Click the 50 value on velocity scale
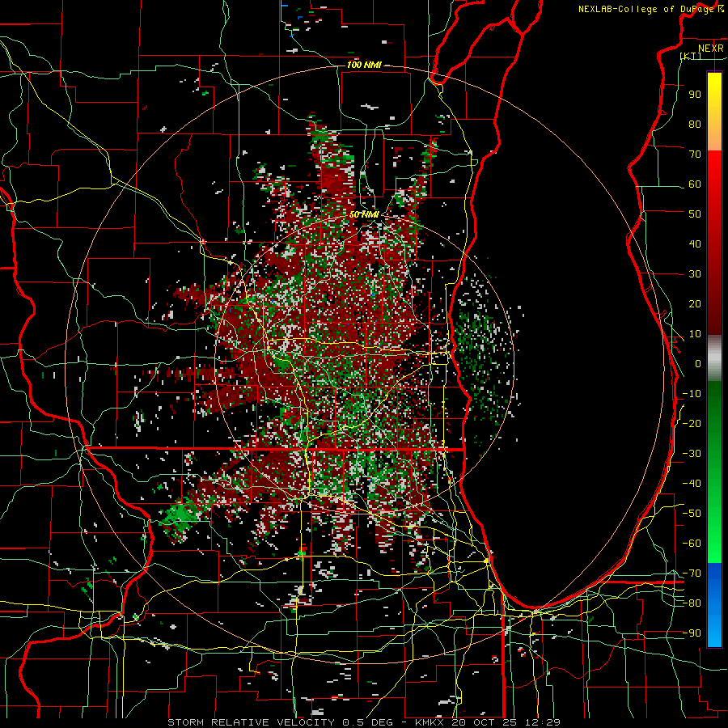The height and width of the screenshot is (728, 728). click(695, 214)
